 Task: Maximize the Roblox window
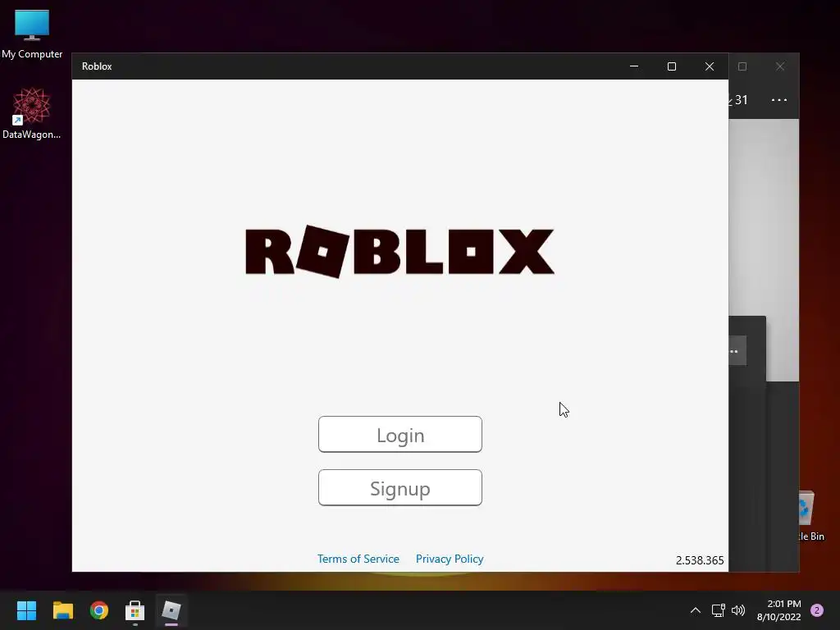pos(672,66)
